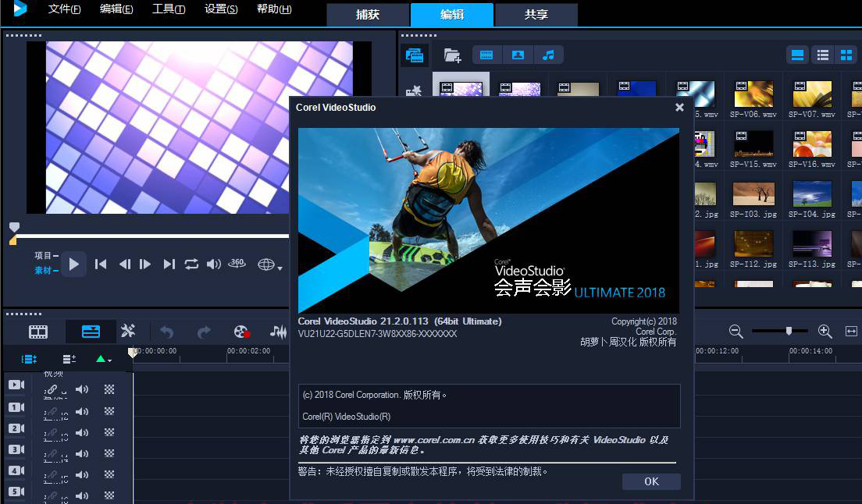Close the Corel VideoStudio about dialog
This screenshot has height=504, width=862.
[679, 108]
